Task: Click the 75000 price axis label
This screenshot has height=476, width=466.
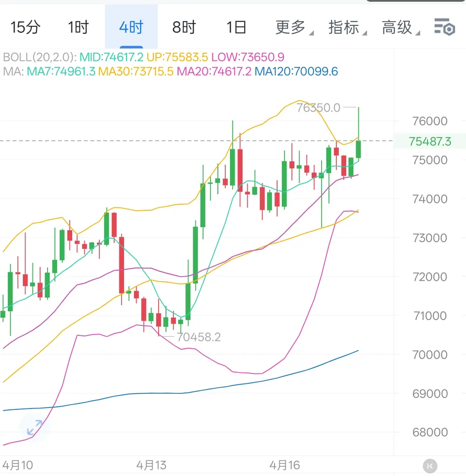Action: pyautogui.click(x=430, y=160)
